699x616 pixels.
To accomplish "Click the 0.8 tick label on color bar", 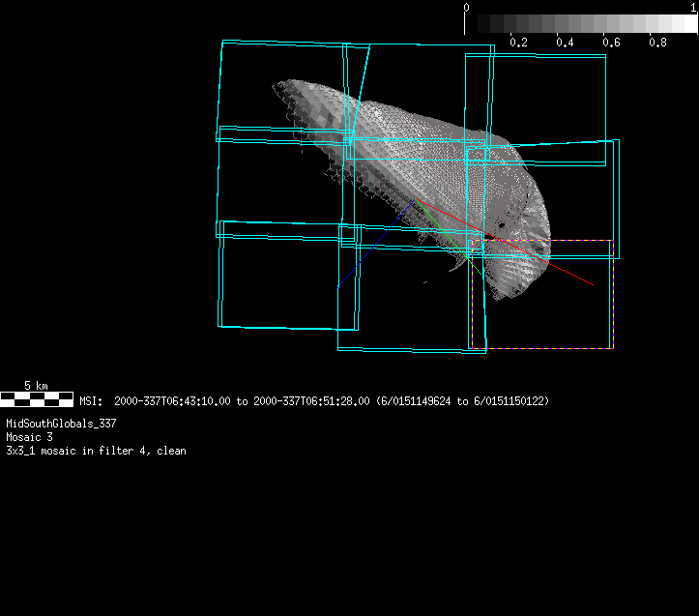I will coord(657,43).
